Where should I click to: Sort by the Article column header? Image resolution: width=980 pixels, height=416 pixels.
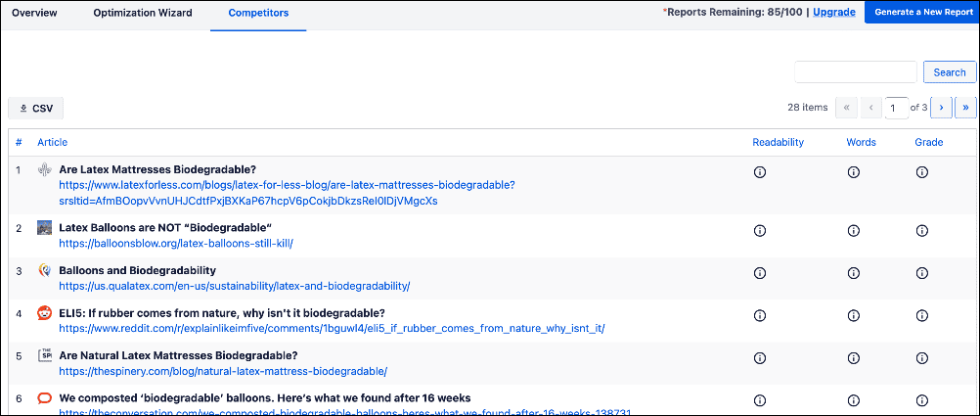coord(53,142)
